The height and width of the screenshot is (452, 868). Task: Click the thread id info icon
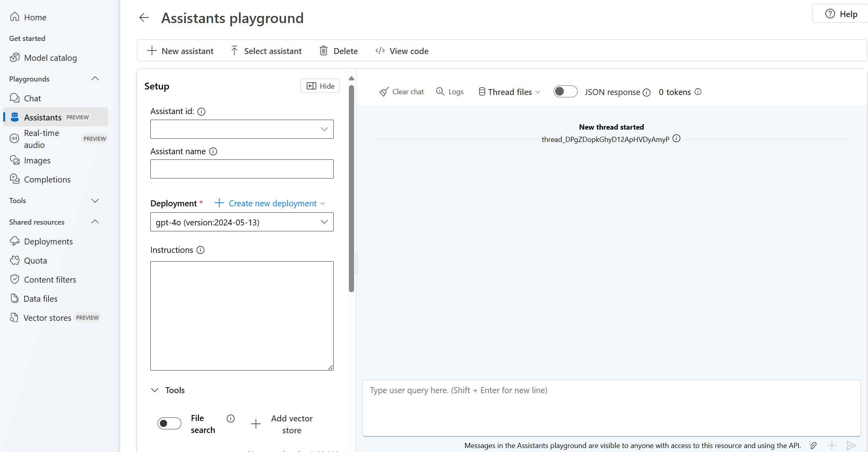tap(677, 139)
